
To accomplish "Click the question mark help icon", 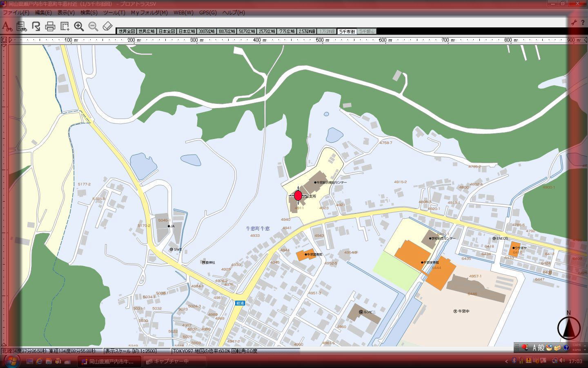I will point(583,23).
